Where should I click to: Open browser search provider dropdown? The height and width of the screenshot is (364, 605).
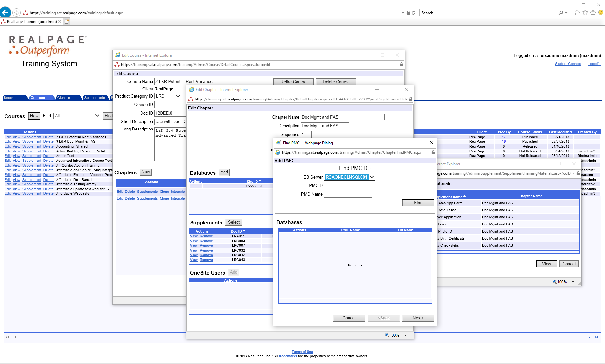click(566, 13)
